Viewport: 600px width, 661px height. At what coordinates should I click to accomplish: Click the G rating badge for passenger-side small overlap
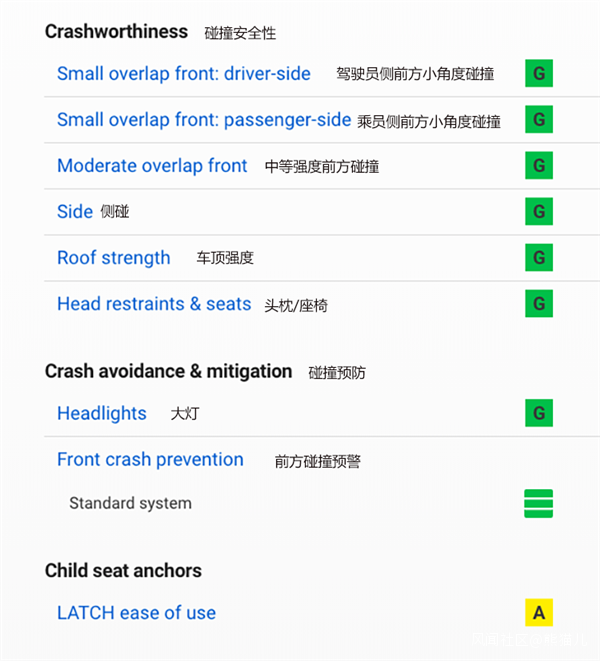[x=539, y=120]
